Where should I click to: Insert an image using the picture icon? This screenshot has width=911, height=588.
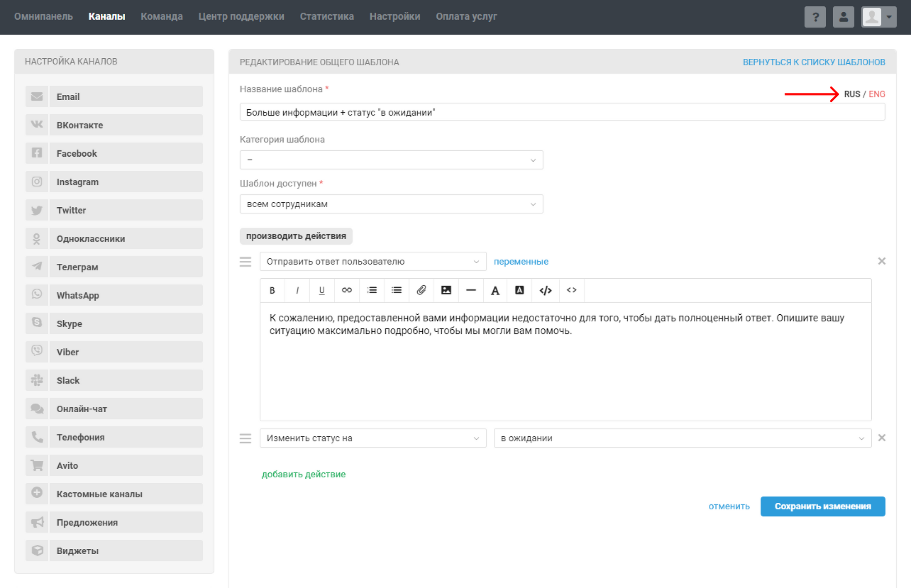click(x=446, y=290)
